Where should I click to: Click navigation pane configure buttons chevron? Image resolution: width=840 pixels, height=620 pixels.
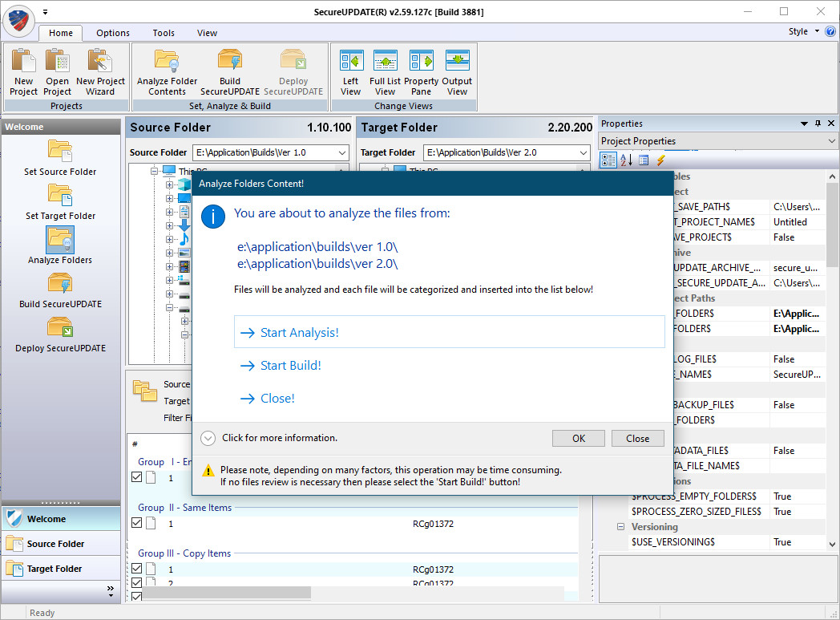[x=111, y=591]
